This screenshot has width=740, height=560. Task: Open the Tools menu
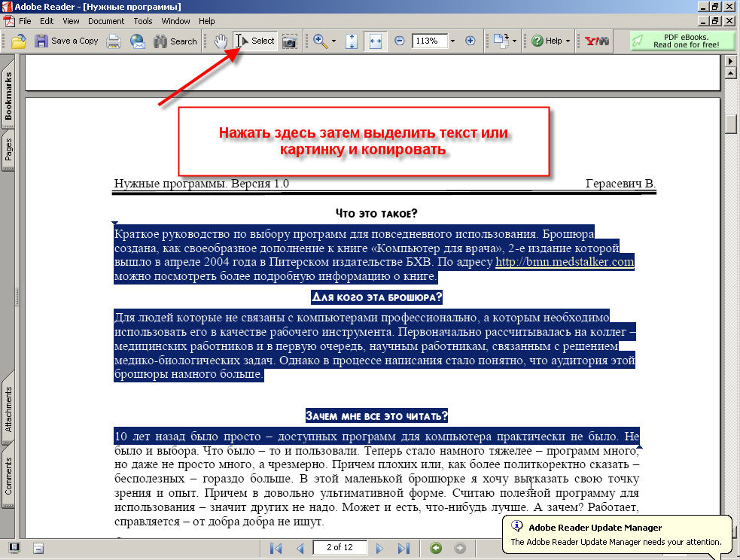click(x=142, y=21)
